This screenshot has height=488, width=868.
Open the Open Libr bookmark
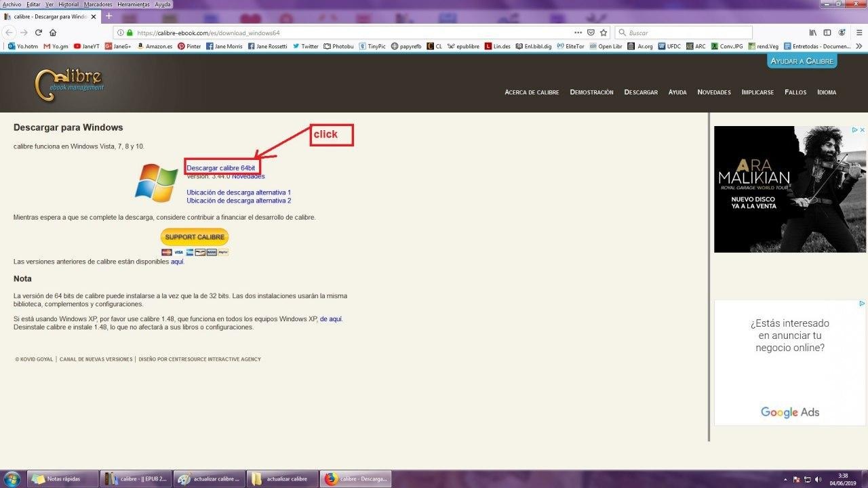pos(606,46)
